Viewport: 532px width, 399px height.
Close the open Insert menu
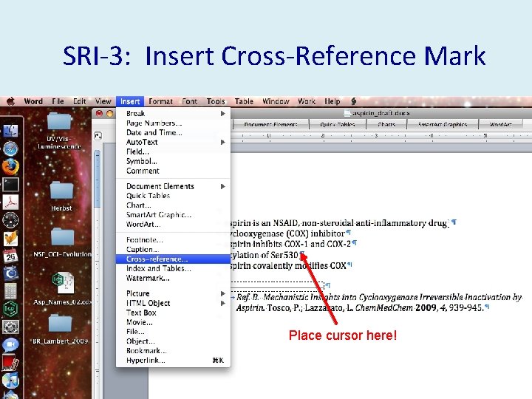click(x=130, y=101)
